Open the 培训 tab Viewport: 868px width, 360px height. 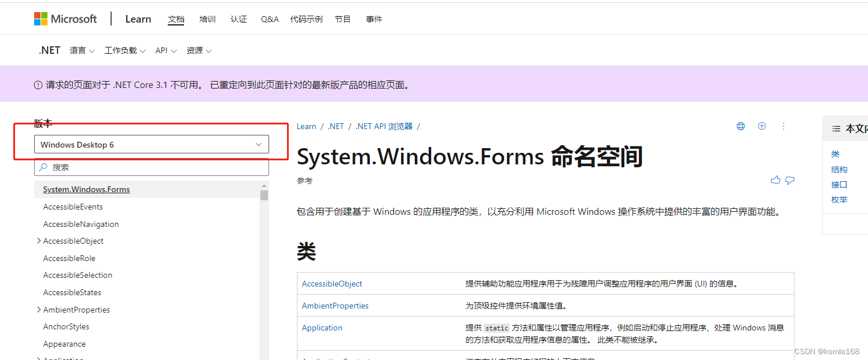tap(208, 19)
